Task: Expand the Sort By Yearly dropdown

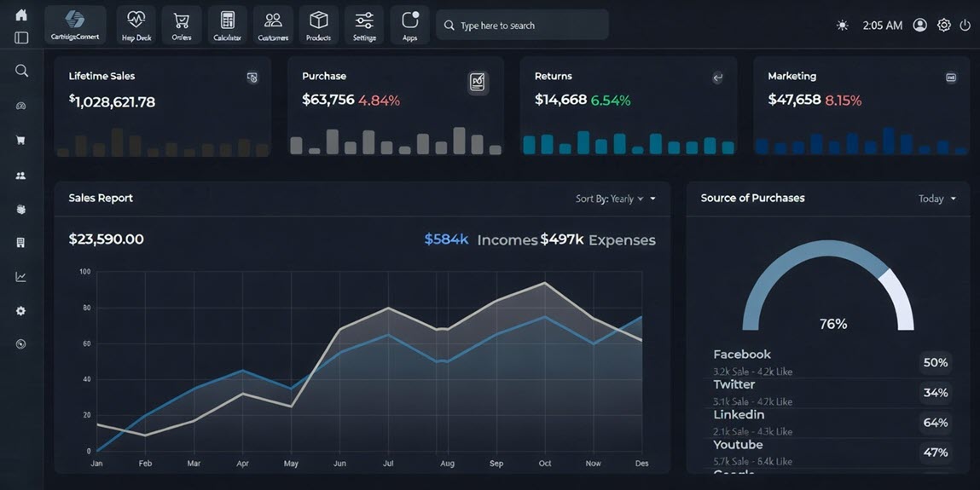Action: (609, 199)
